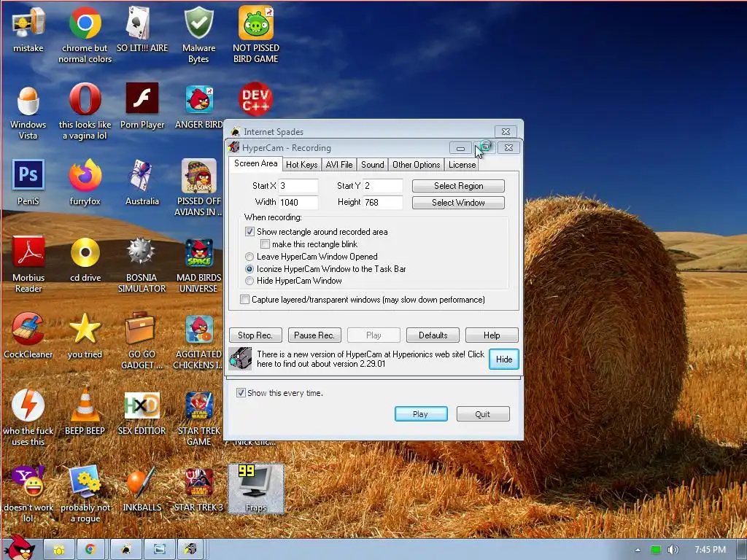Click the Start Y input field
This screenshot has width=747, height=560.
click(x=383, y=186)
